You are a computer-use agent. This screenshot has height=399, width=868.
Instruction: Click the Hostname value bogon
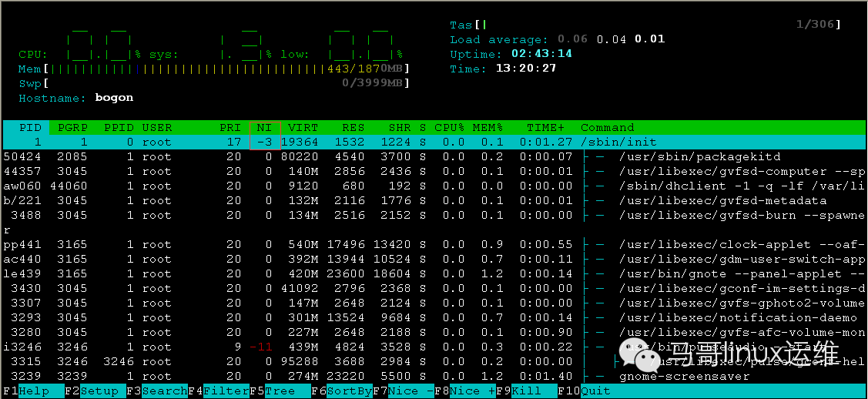[x=115, y=98]
